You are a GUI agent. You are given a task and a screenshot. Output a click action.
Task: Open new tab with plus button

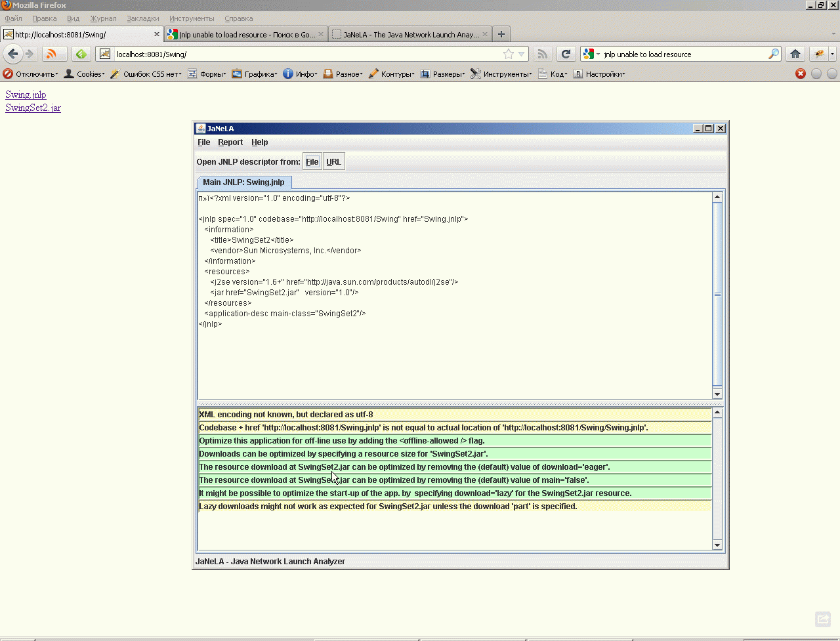coord(501,34)
